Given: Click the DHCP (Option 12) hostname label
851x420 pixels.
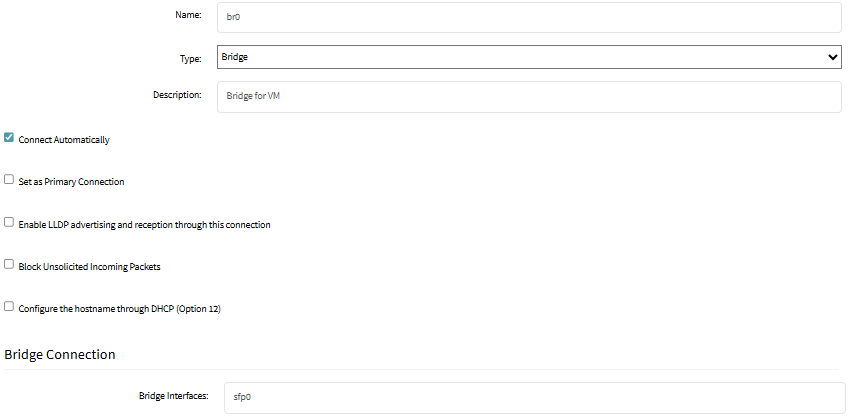Looking at the screenshot, I should point(119,309).
